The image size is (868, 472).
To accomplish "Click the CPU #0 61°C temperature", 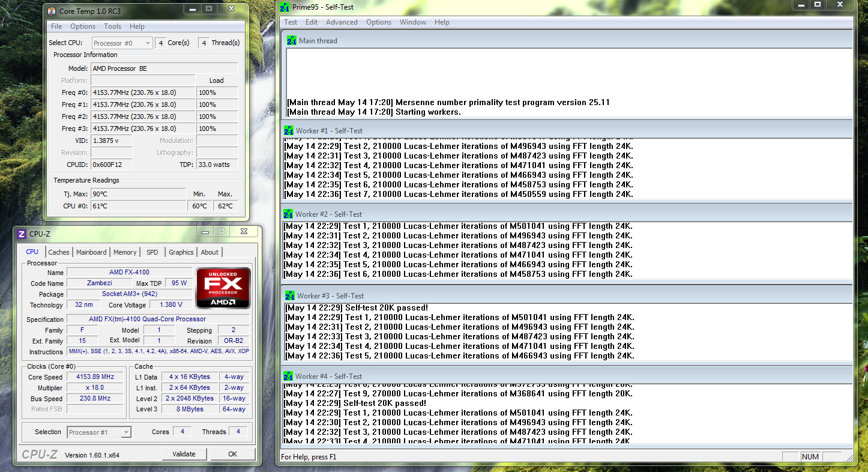I will tap(139, 206).
